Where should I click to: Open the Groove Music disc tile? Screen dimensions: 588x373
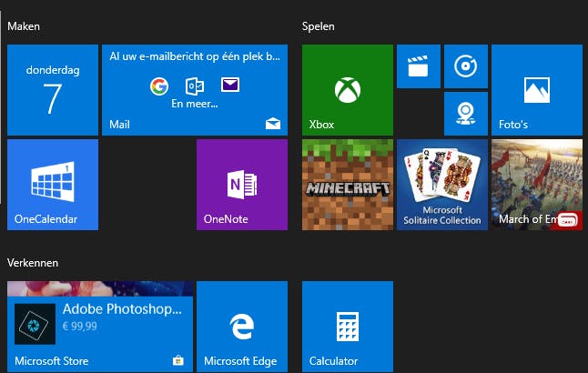(466, 66)
